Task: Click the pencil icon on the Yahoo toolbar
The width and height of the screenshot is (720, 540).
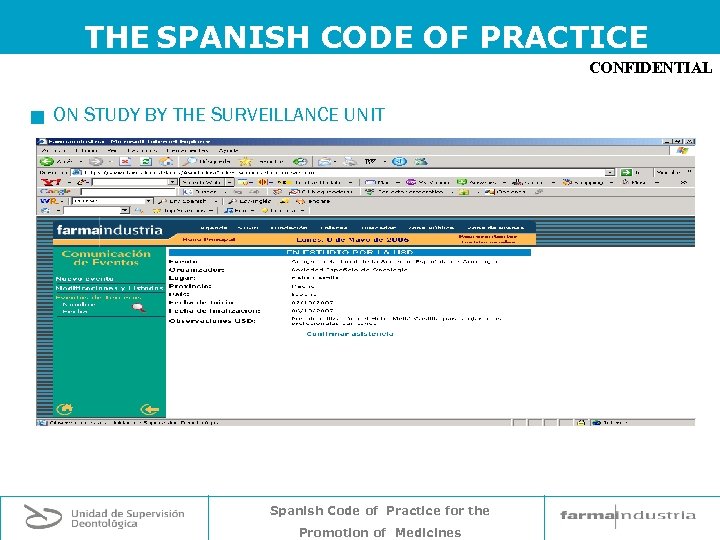Action: point(82,182)
